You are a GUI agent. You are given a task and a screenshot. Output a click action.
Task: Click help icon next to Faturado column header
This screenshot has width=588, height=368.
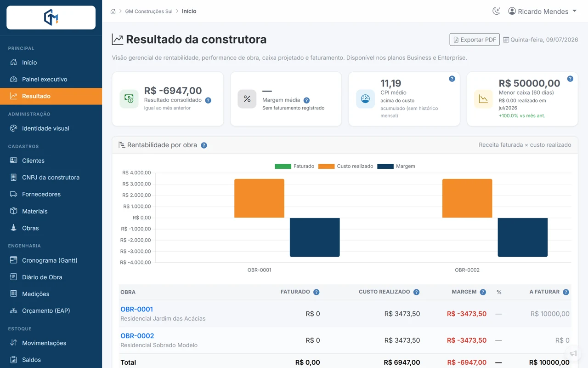(x=316, y=292)
